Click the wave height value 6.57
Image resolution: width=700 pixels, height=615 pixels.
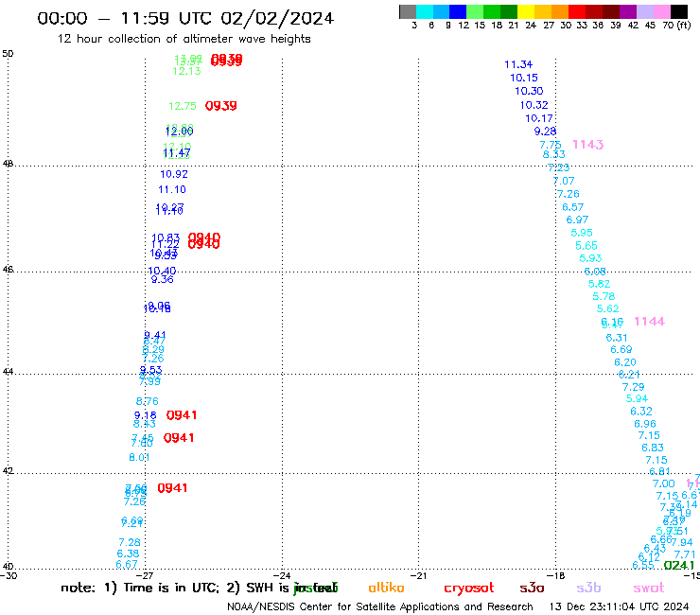click(x=572, y=207)
